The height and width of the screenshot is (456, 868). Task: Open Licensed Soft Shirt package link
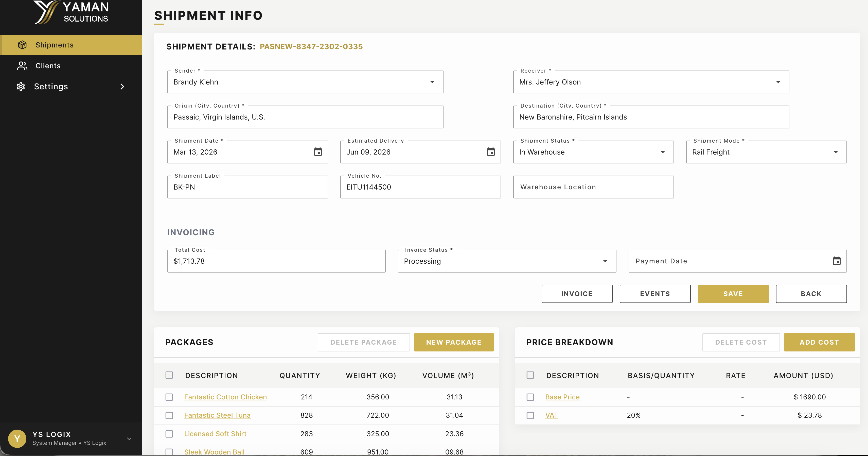point(215,434)
